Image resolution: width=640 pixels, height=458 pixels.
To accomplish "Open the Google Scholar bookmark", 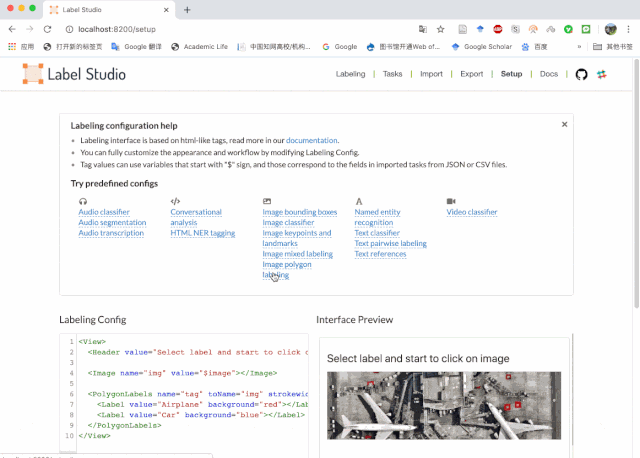I will 482,47.
